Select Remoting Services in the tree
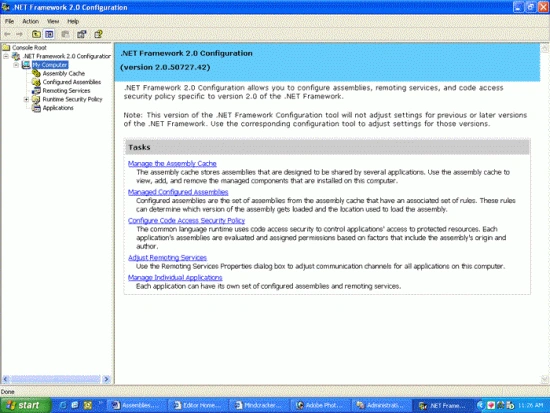The width and height of the screenshot is (550, 413). [x=66, y=91]
